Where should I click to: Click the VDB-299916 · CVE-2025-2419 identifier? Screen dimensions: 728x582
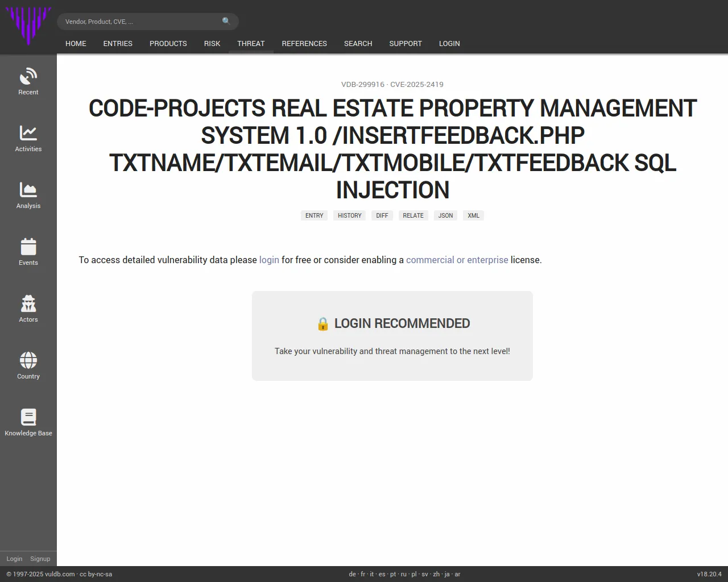click(x=392, y=84)
